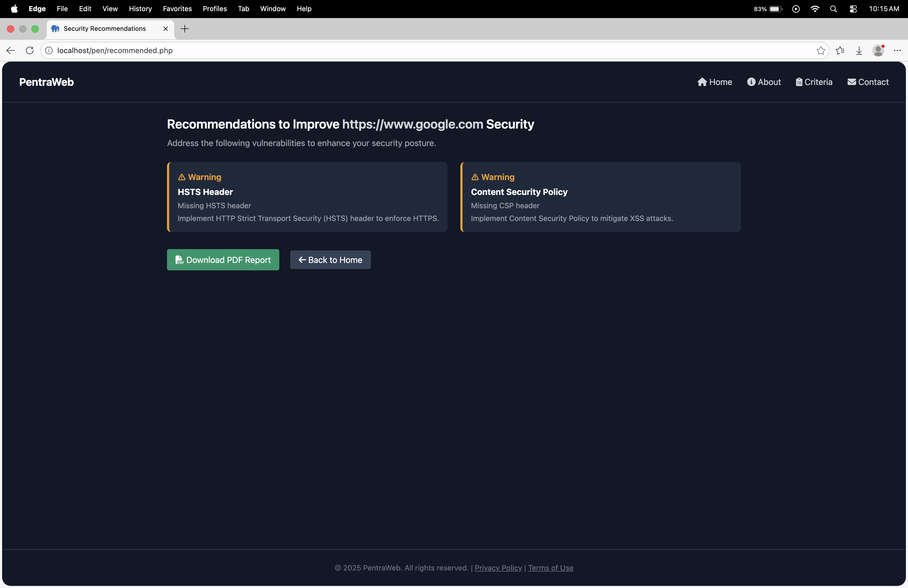Screen dimensions: 908x588
Task: Open macOS Control Center icon
Action: point(853,9)
